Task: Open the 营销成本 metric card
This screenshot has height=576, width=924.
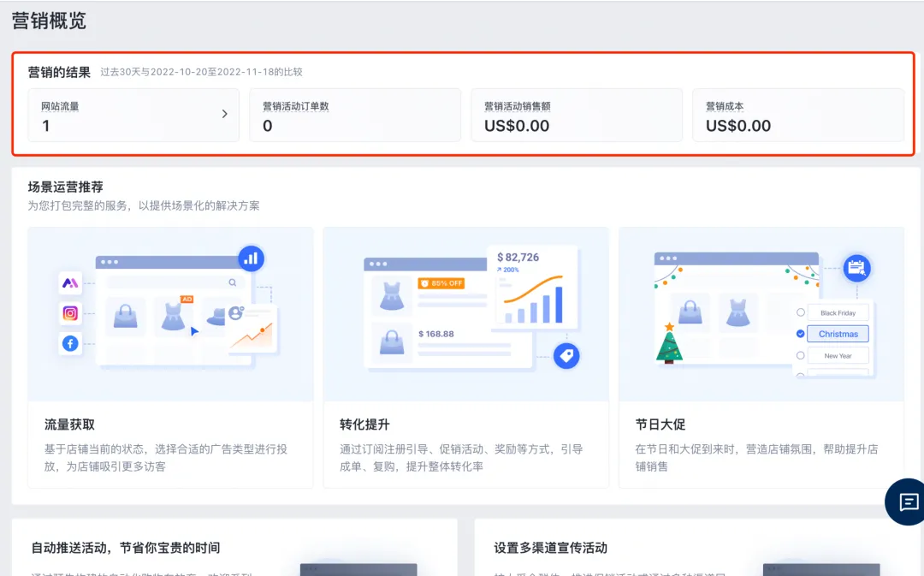Action: (798, 115)
